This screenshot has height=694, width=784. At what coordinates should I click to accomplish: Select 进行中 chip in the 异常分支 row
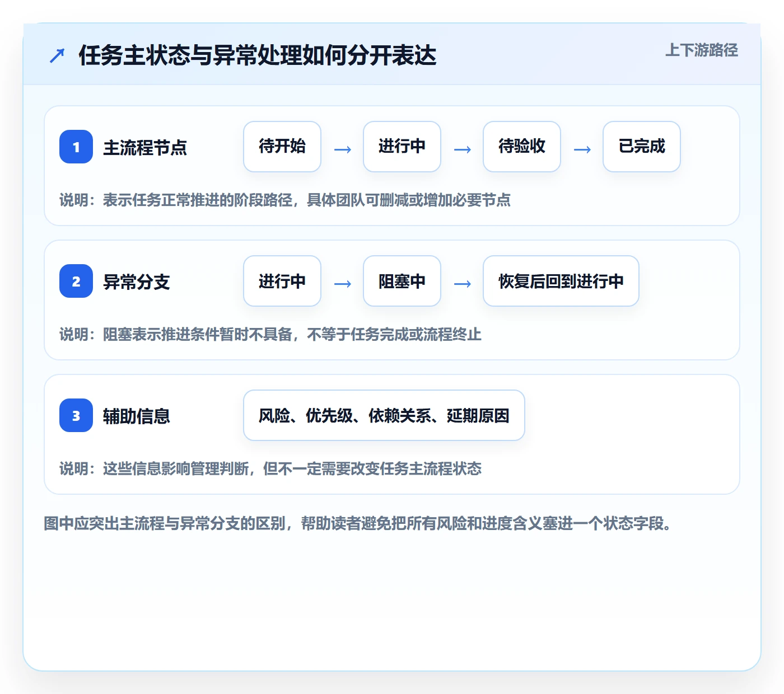pyautogui.click(x=282, y=281)
